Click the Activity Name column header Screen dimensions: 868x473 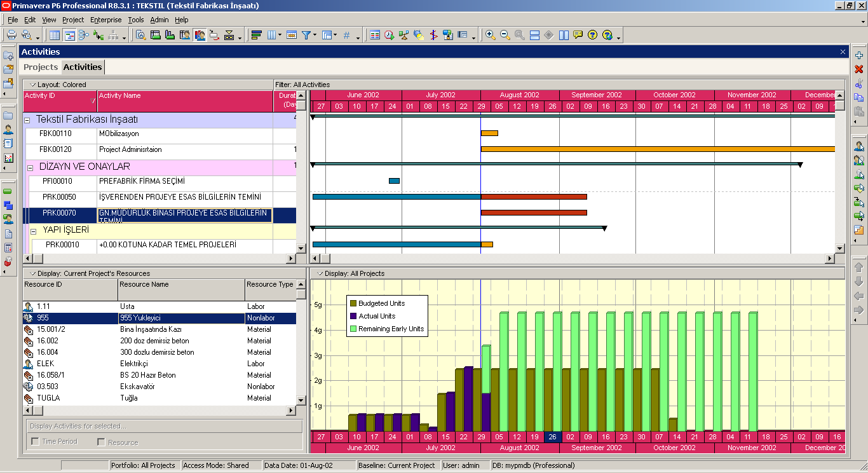coord(184,100)
